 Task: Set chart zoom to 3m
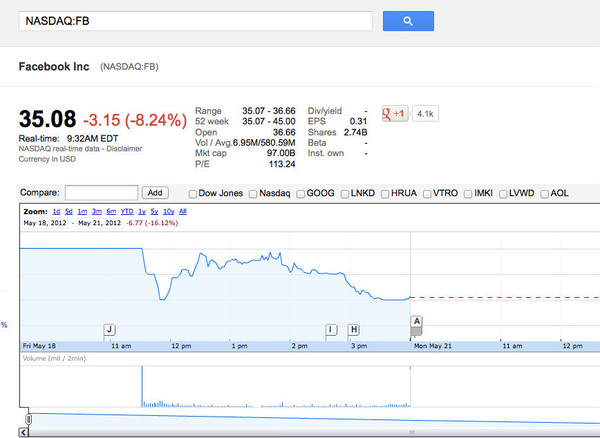(x=97, y=212)
